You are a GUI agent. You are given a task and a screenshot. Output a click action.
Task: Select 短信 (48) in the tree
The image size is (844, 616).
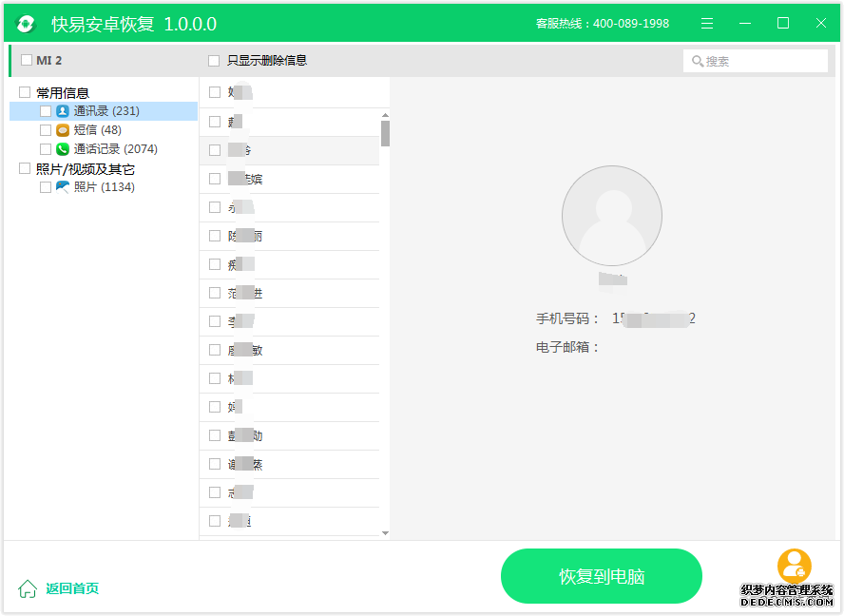(x=97, y=130)
